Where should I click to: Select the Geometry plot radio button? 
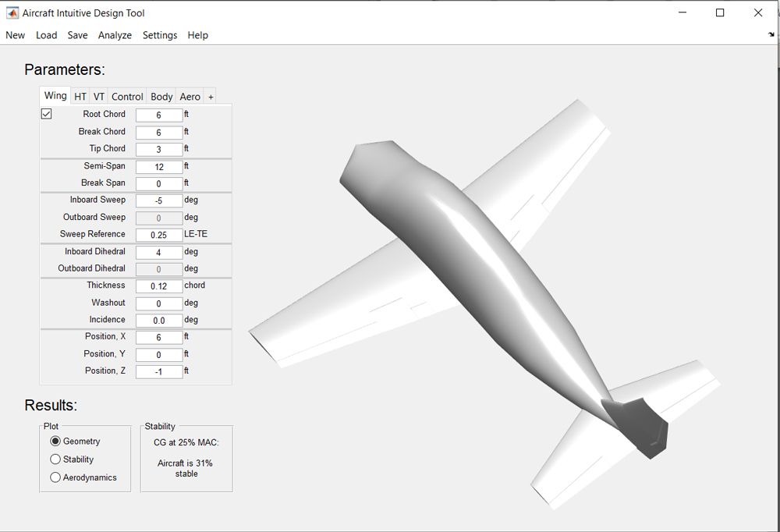coord(55,442)
